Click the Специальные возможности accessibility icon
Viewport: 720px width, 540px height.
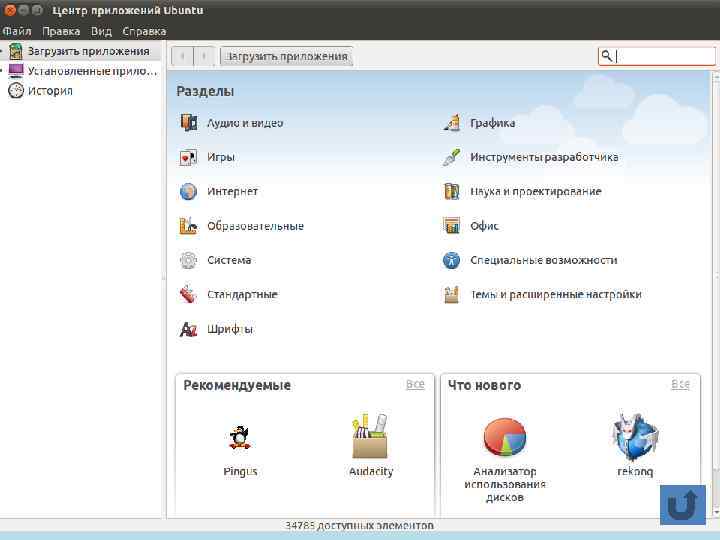tap(451, 260)
